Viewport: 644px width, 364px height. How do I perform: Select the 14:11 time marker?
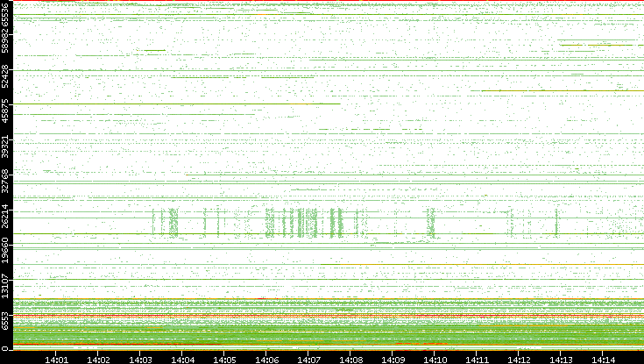pyautogui.click(x=478, y=359)
